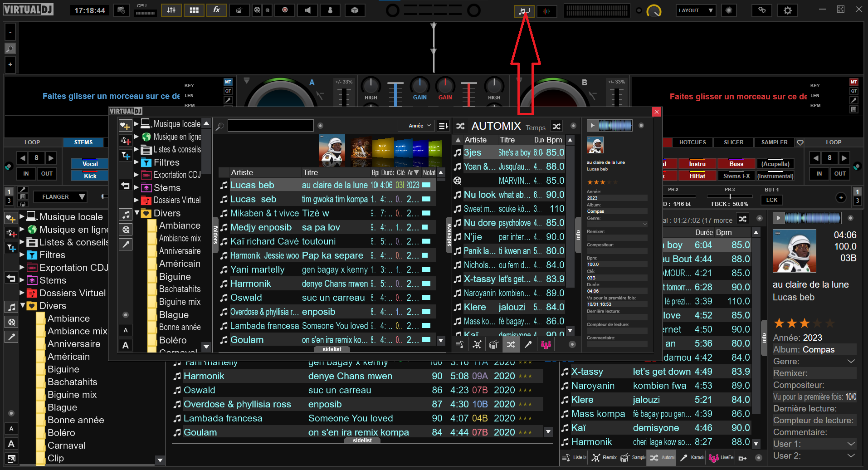Toggle the blue MT master tempo button deck A

[x=228, y=82]
